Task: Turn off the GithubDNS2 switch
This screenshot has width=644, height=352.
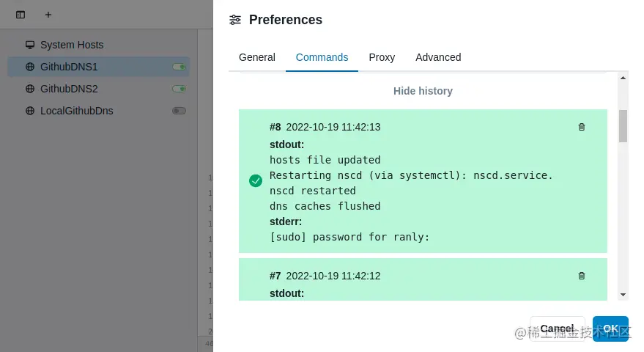Action: [x=179, y=89]
